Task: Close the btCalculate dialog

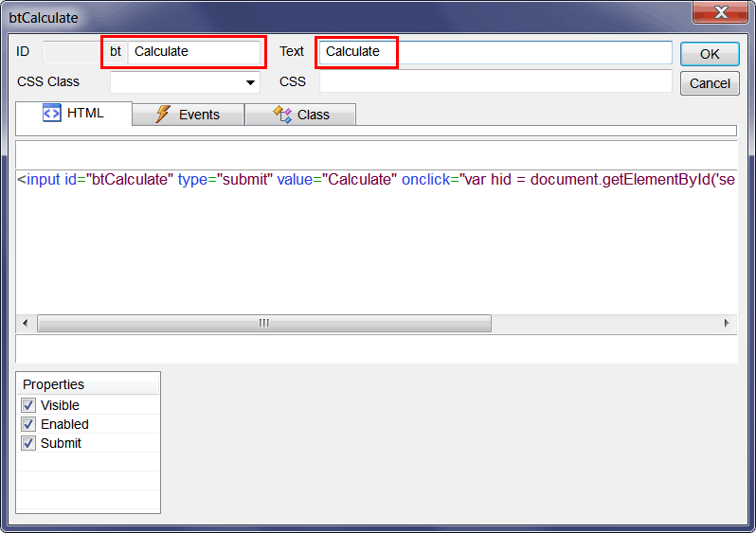Action: point(720,12)
